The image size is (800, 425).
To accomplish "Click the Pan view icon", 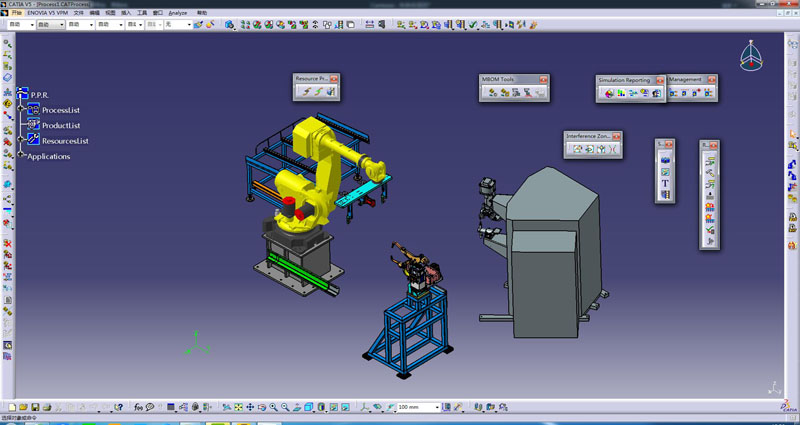I will pyautogui.click(x=250, y=407).
